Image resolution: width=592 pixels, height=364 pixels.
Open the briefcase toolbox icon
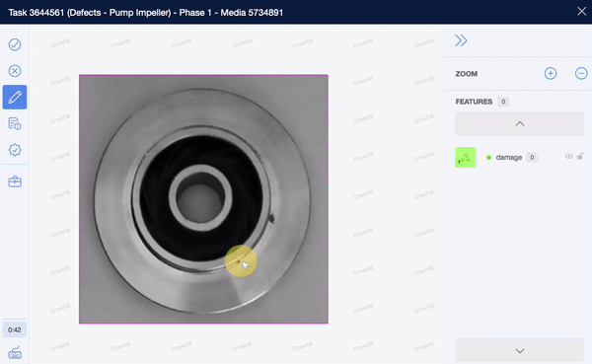pyautogui.click(x=15, y=182)
